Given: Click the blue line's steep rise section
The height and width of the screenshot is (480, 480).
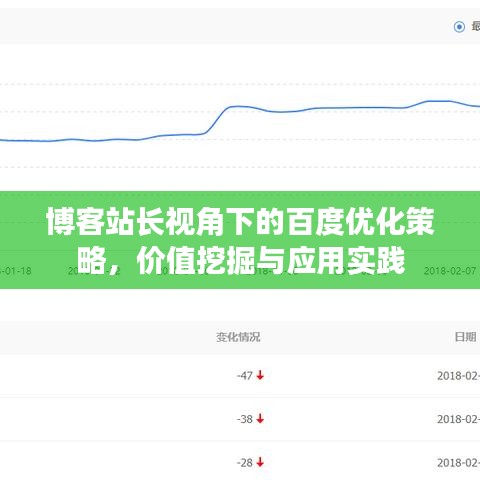Looking at the screenshot, I should [x=216, y=120].
